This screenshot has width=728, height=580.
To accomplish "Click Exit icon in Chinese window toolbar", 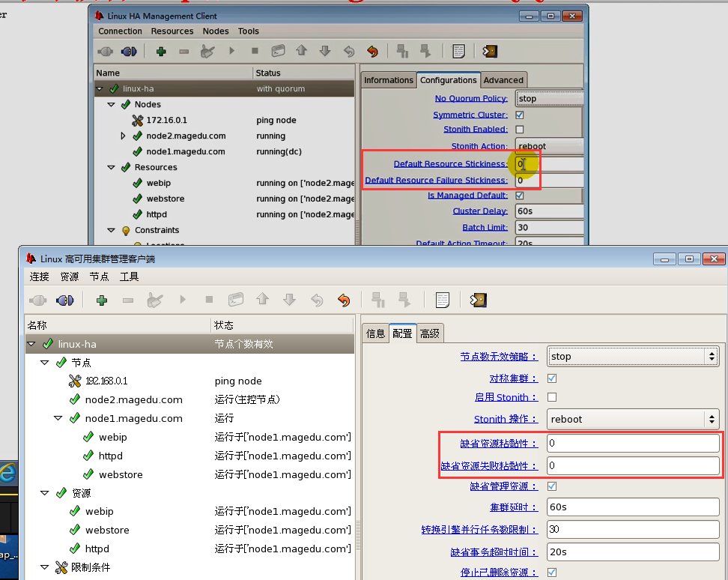I will click(478, 300).
